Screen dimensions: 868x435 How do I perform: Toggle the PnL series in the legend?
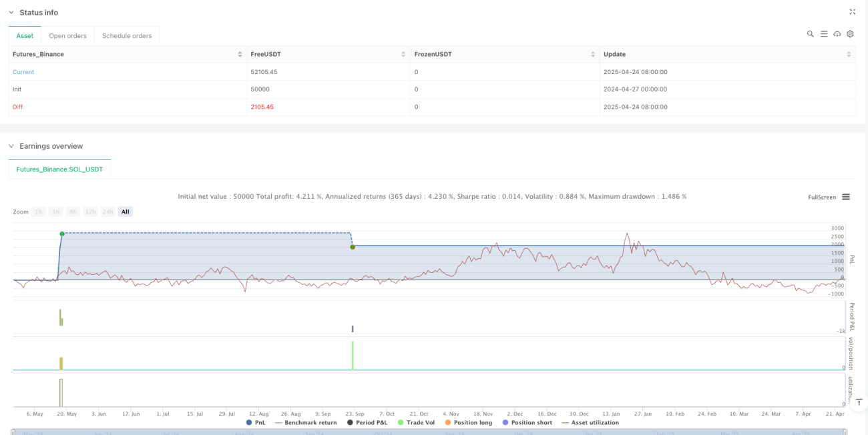click(257, 422)
